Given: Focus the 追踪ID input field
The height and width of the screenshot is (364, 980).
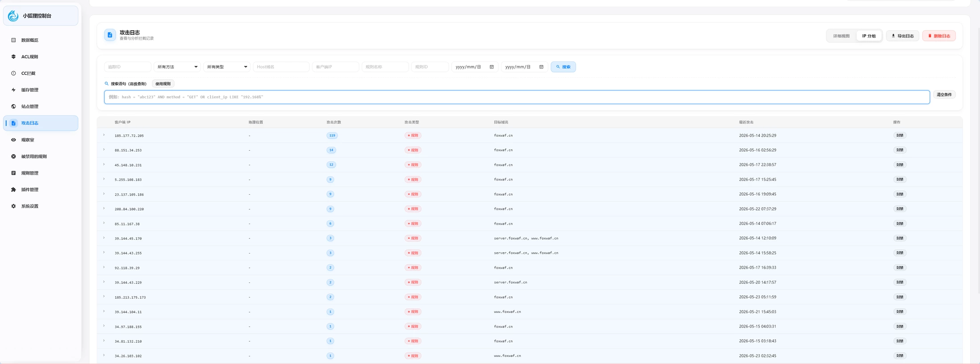Looking at the screenshot, I should [127, 67].
